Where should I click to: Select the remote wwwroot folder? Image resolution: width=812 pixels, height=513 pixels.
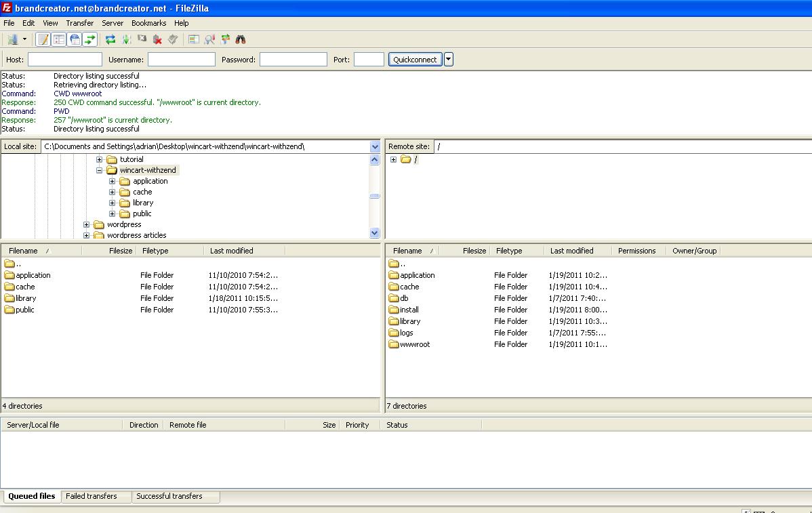click(409, 344)
